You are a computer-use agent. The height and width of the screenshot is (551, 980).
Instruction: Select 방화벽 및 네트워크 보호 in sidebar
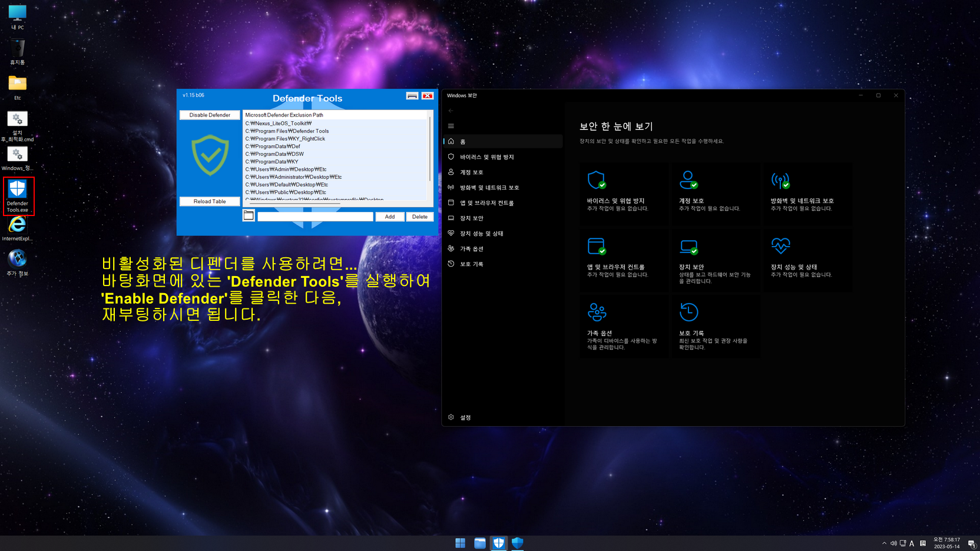point(503,188)
